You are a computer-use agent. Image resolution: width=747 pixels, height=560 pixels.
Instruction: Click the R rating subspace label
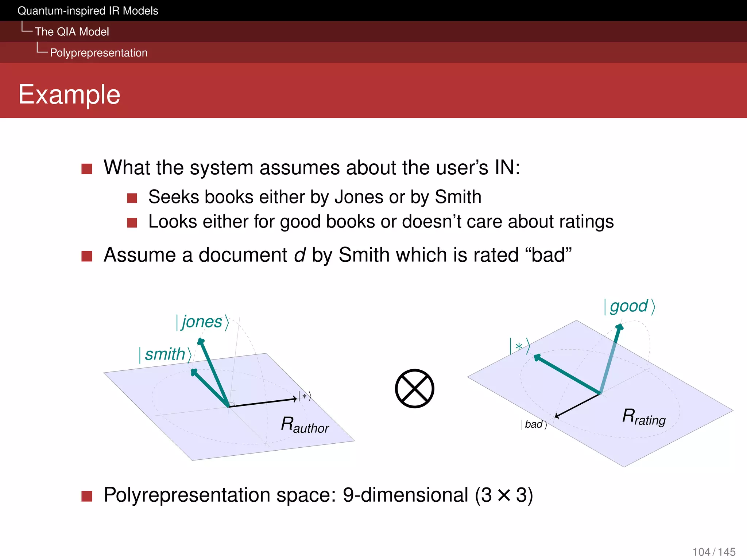(644, 417)
